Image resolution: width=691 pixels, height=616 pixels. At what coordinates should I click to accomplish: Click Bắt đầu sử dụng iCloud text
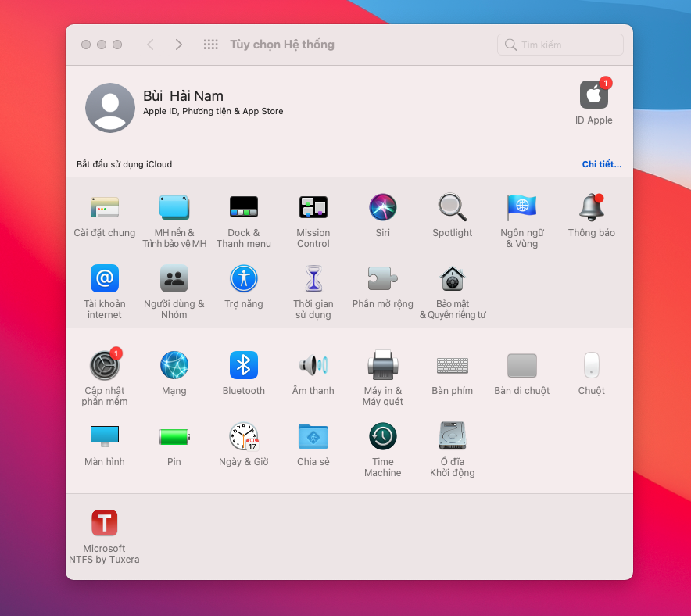point(124,164)
